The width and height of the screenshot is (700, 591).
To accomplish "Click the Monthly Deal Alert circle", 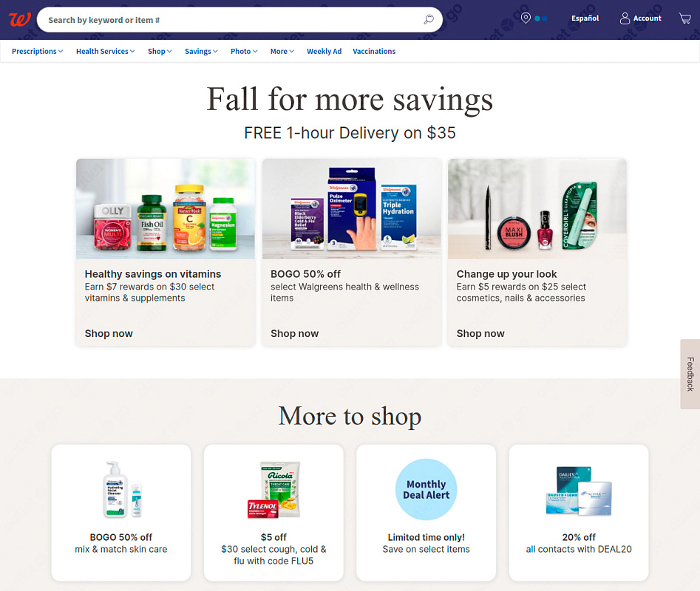I will (x=426, y=489).
